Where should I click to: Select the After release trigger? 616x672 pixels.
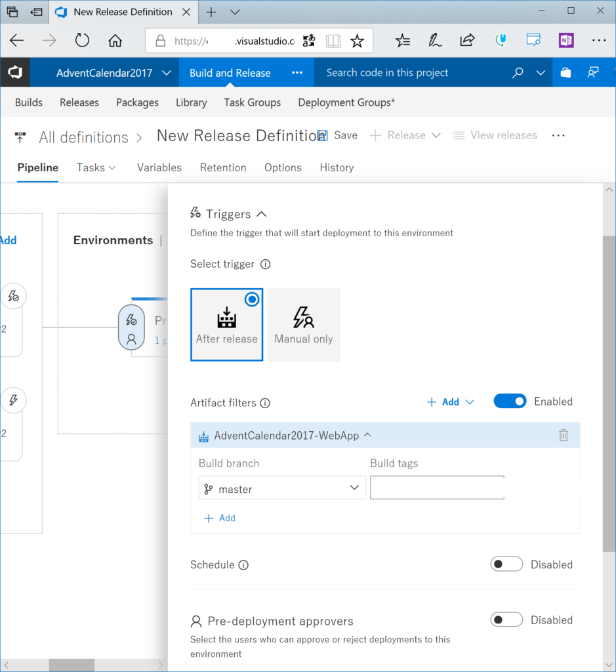point(226,324)
